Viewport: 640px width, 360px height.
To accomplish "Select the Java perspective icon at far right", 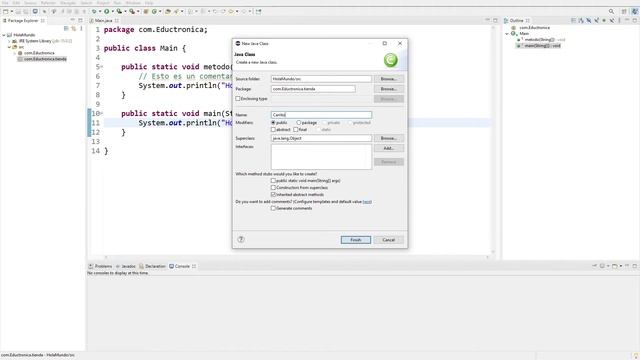I will click(635, 11).
